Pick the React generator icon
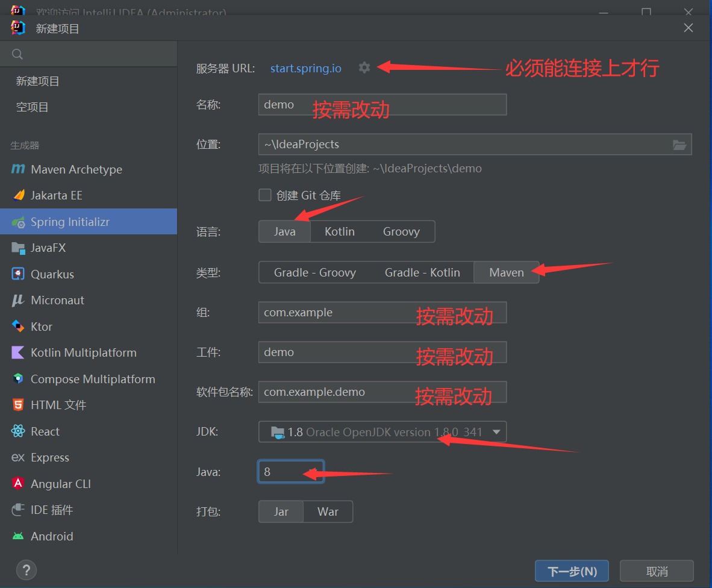 pos(18,431)
